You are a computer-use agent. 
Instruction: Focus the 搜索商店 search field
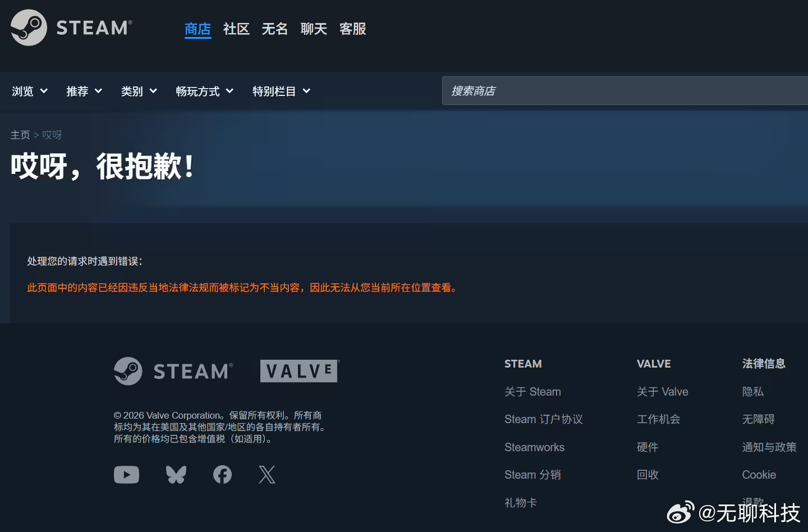coord(625,91)
